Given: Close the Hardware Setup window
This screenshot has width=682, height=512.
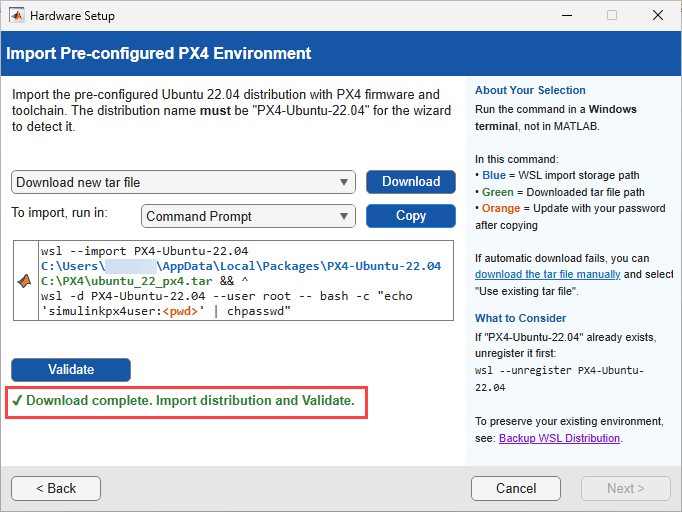Looking at the screenshot, I should tap(658, 16).
